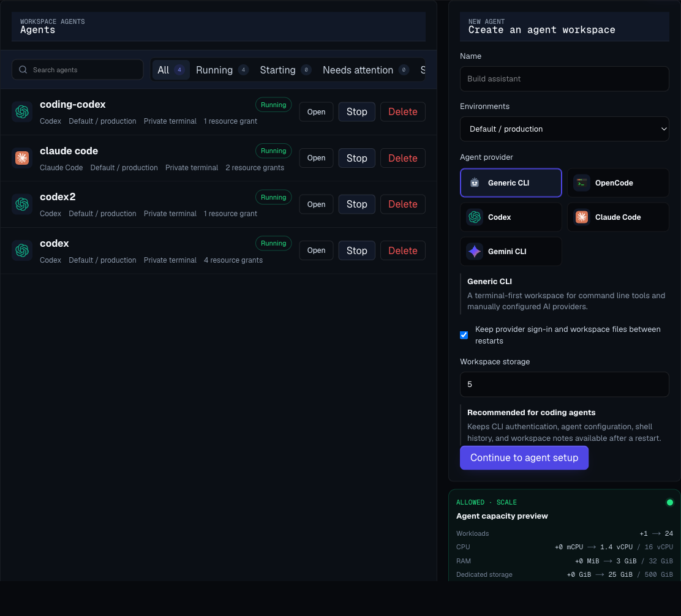
Task: Click Stop button in the codex row
Action: click(x=356, y=250)
